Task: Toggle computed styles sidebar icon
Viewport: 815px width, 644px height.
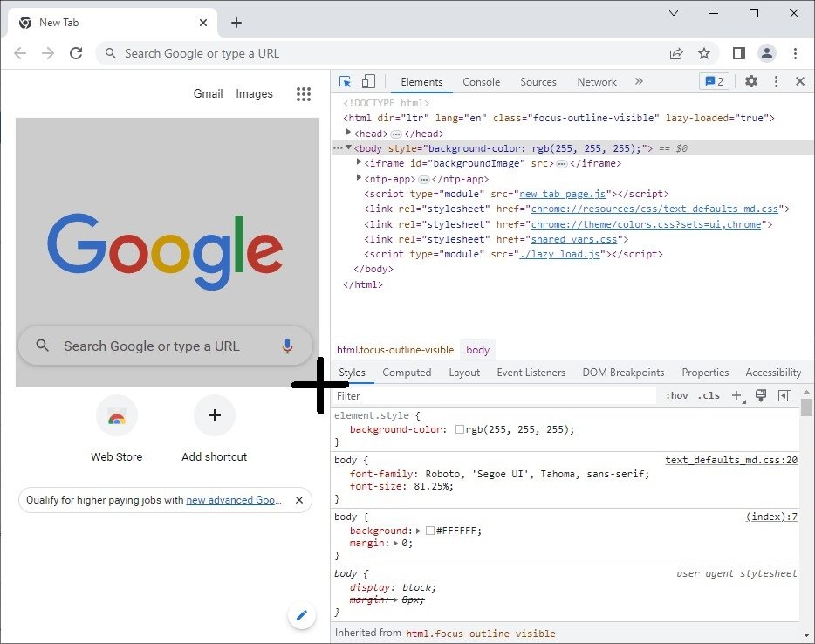Action: coord(784,396)
